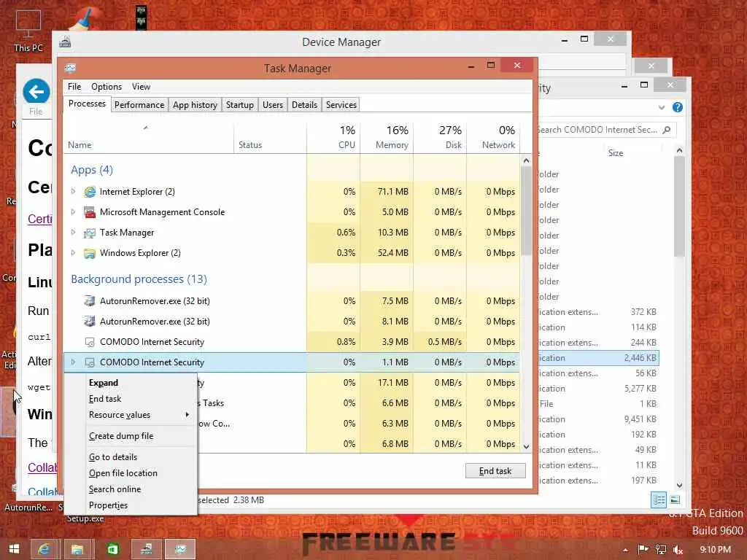Screen dimensions: 747x560
Task: Click the Explorer help question mark icon
Action: (x=678, y=107)
